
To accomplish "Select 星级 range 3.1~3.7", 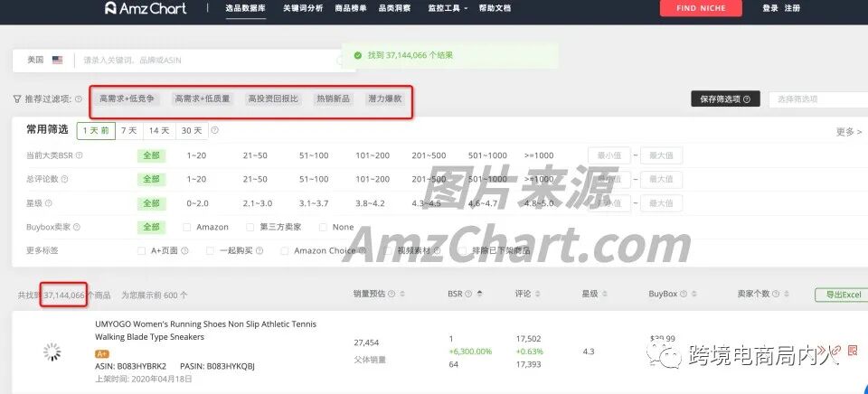I will (x=314, y=203).
